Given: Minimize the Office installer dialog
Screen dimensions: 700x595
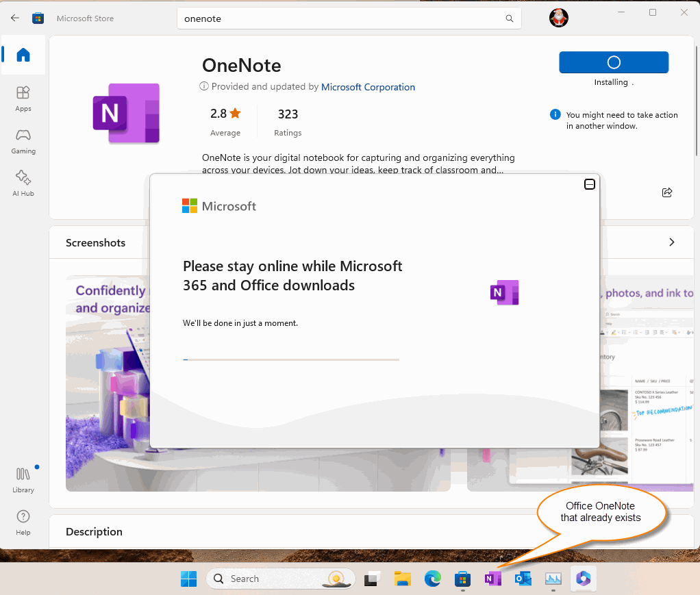Looking at the screenshot, I should (x=589, y=184).
